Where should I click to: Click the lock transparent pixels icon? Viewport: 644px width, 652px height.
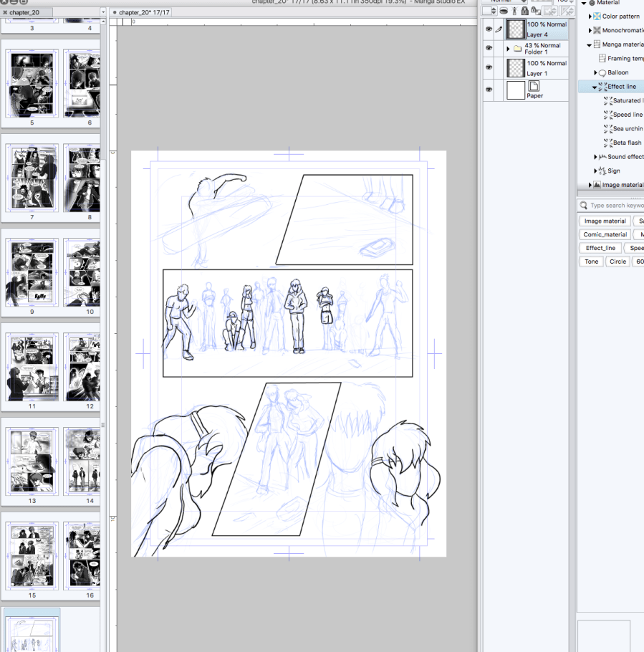[536, 11]
